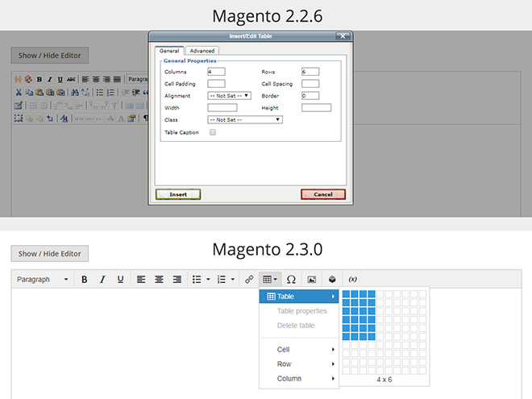This screenshot has height=399, width=532.
Task: Click green Insert button
Action: point(178,194)
